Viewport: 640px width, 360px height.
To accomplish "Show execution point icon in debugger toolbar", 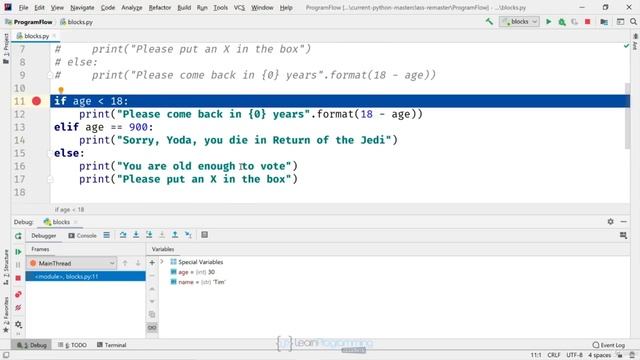I will click(107, 235).
